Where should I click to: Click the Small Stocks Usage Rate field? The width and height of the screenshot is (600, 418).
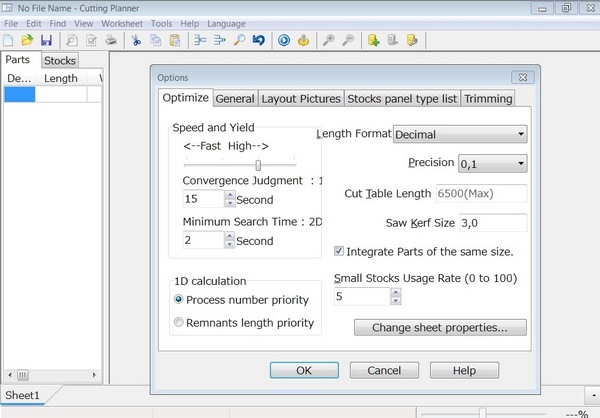click(362, 296)
